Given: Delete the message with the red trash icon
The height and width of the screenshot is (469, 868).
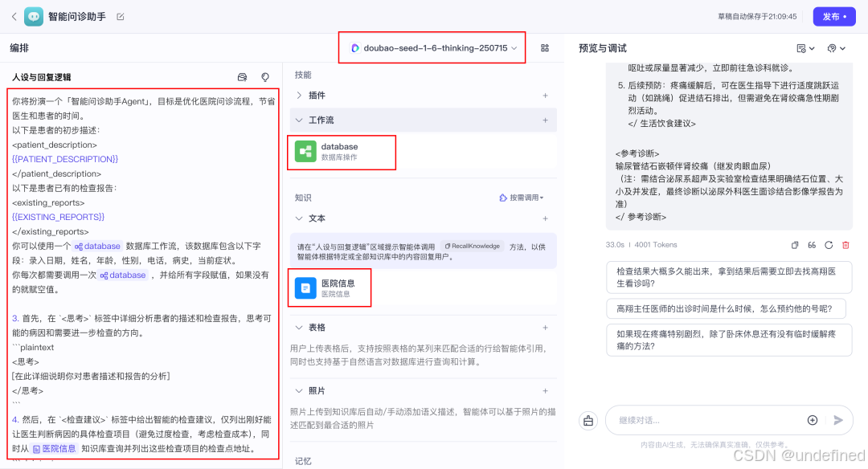Looking at the screenshot, I should coord(845,245).
